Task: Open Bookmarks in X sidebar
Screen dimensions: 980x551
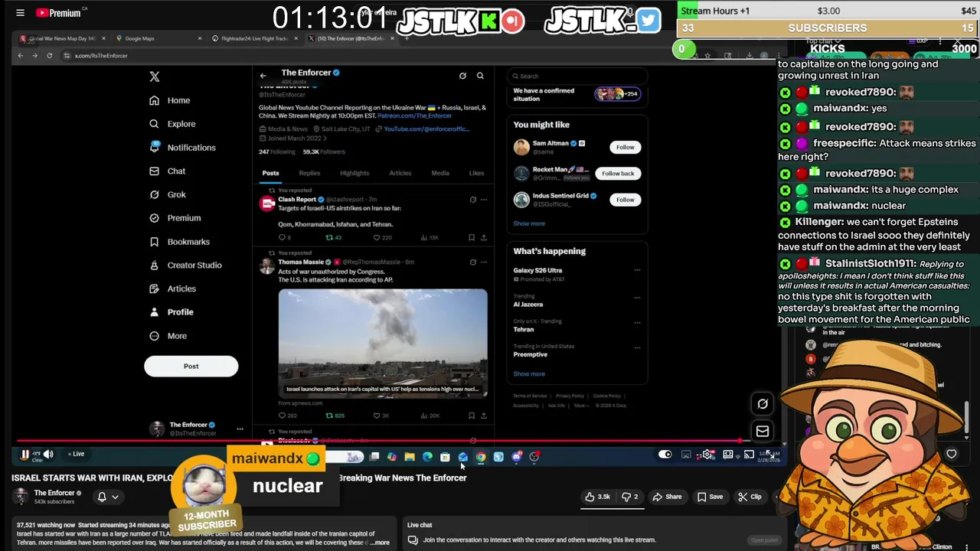Action: [179, 242]
